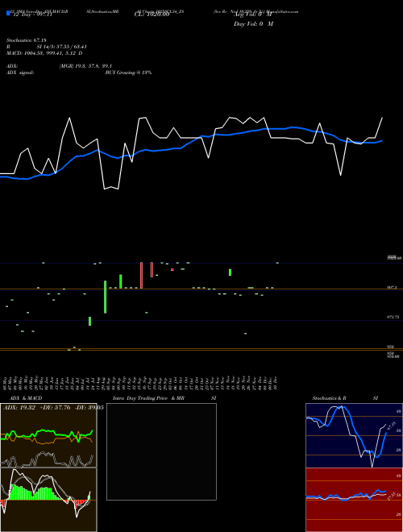The width and height of the screenshot is (403, 532).
Task: Open the red RSI chart thumbnail
Action: [354, 500]
